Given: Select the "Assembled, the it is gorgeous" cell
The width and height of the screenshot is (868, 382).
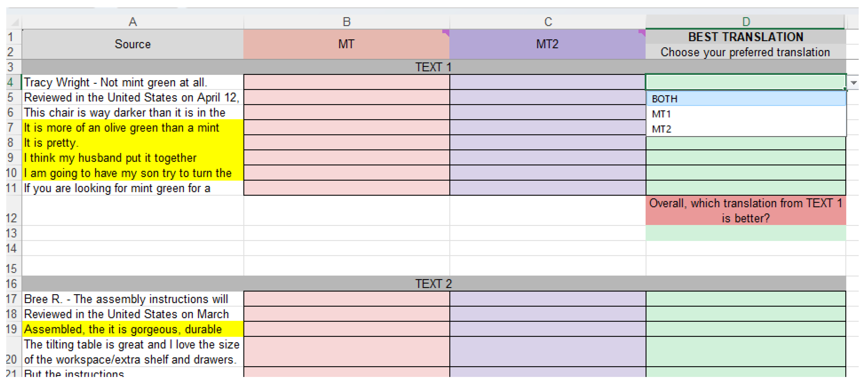Looking at the screenshot, I should pos(132,329).
